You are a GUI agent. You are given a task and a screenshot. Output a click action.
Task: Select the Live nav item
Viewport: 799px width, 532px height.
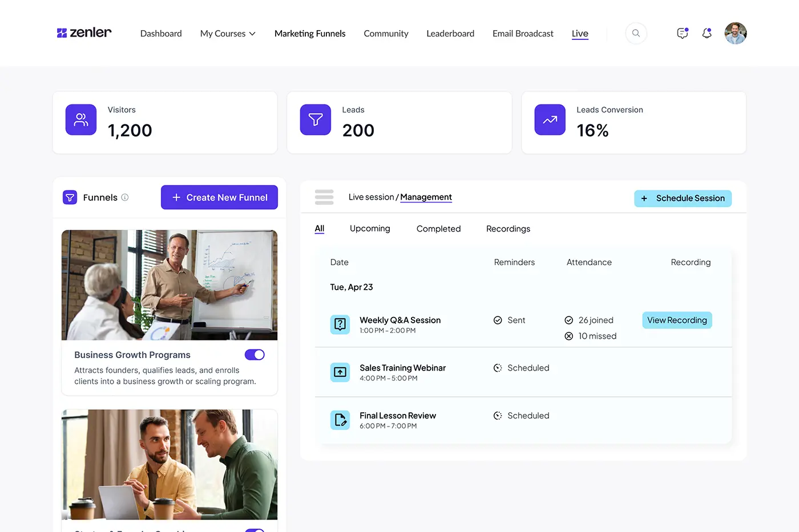tap(580, 34)
